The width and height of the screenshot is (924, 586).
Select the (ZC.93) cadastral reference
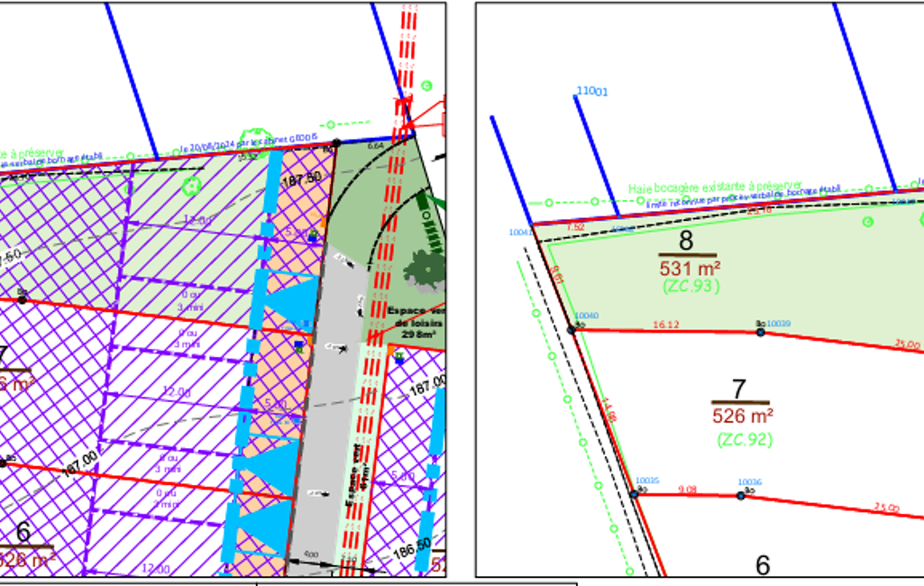click(690, 286)
